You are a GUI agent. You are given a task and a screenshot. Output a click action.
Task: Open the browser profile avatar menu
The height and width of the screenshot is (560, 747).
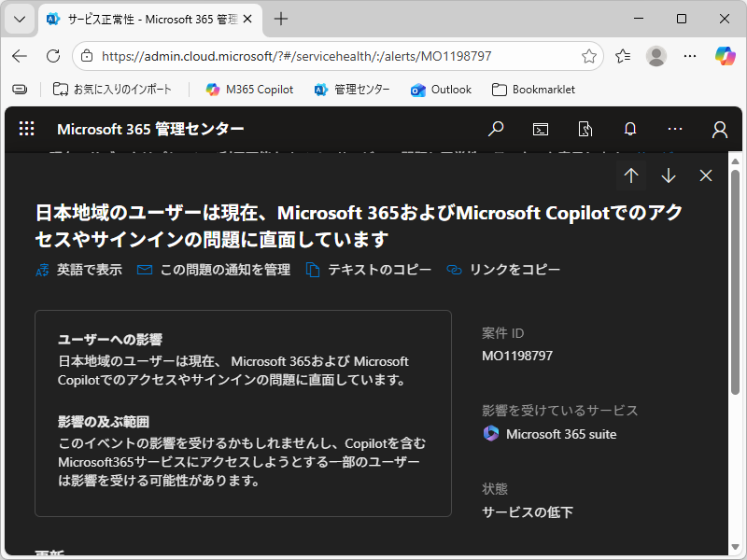tap(656, 56)
